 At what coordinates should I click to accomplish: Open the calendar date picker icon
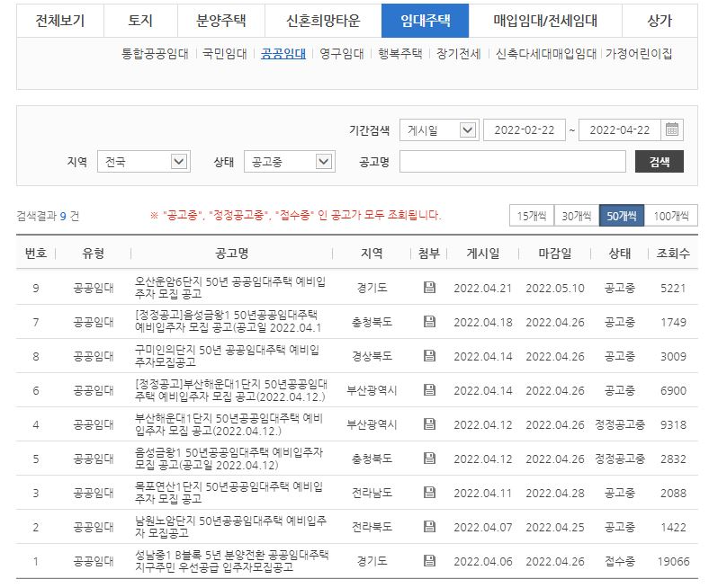[x=673, y=129]
